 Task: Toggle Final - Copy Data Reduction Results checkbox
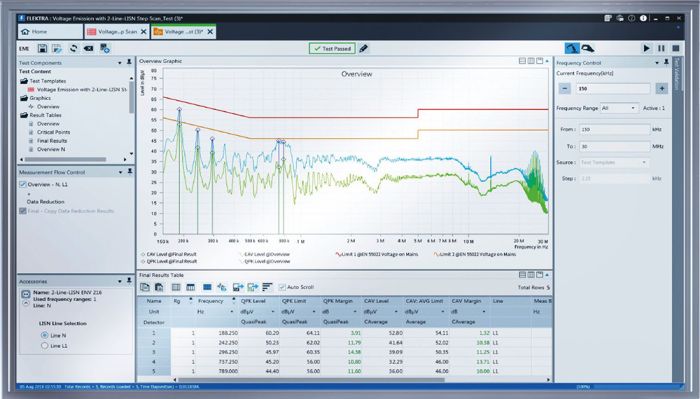coord(23,211)
